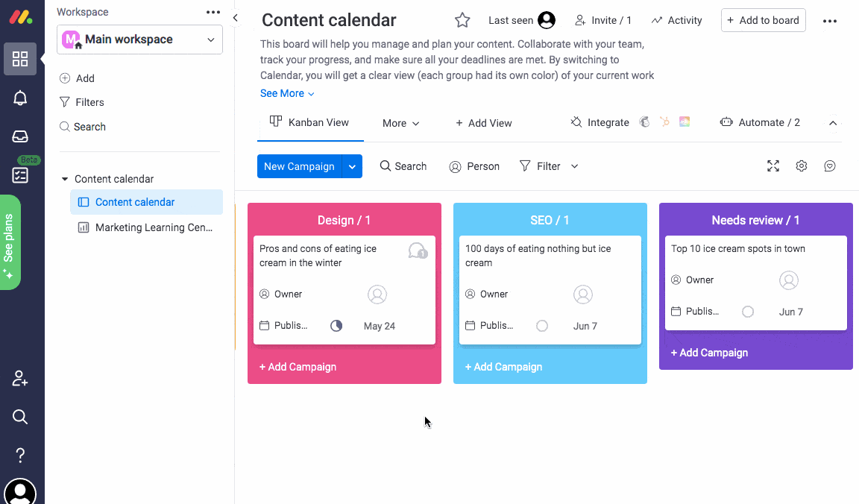Open the notifications bell
Image resolution: width=859 pixels, height=504 pixels.
20,98
